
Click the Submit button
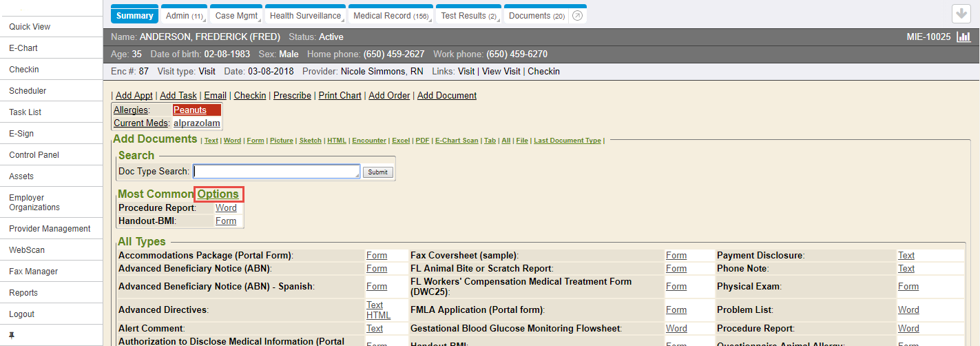[x=378, y=172]
